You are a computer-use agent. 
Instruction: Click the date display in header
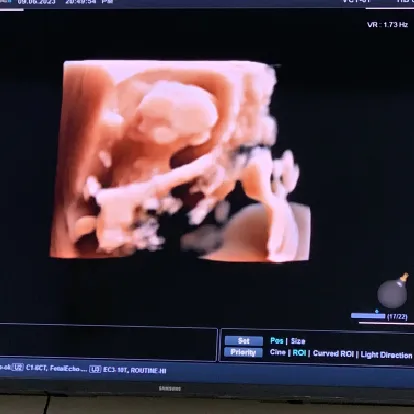pyautogui.click(x=37, y=2)
